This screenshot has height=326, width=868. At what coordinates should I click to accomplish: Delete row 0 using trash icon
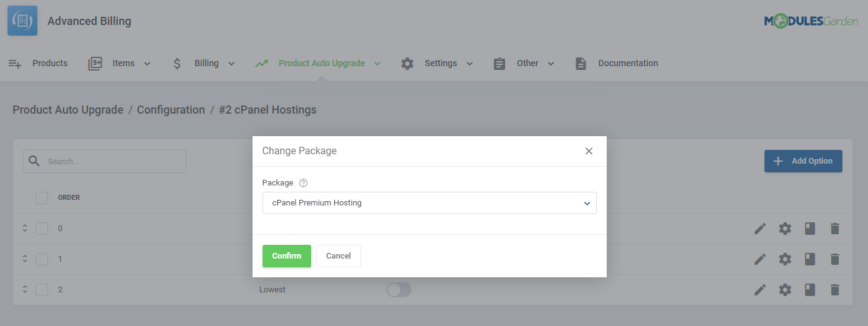pyautogui.click(x=835, y=229)
